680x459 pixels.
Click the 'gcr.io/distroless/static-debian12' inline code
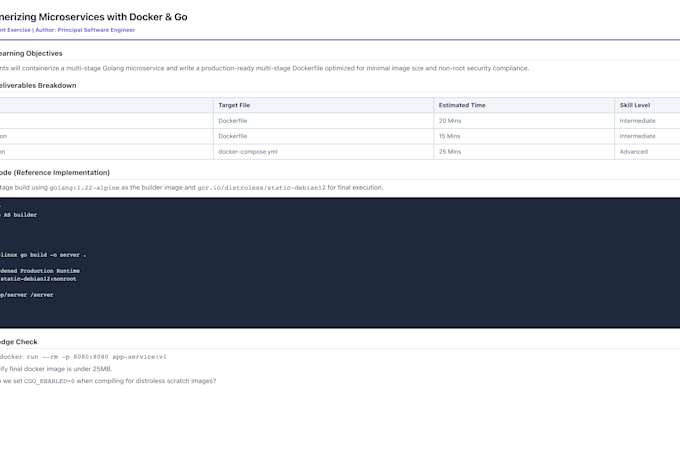coord(261,188)
